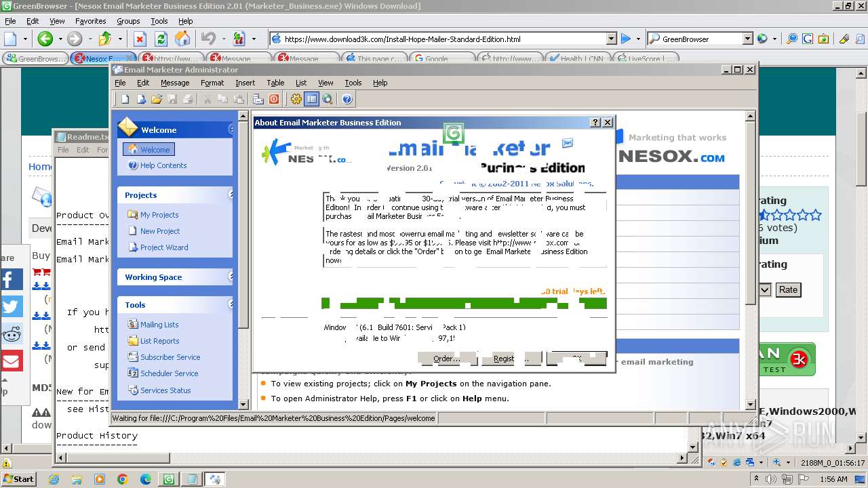Screen dimensions: 868x488
Task: Click the GreenBrowser green Back arrow
Action: (x=45, y=39)
